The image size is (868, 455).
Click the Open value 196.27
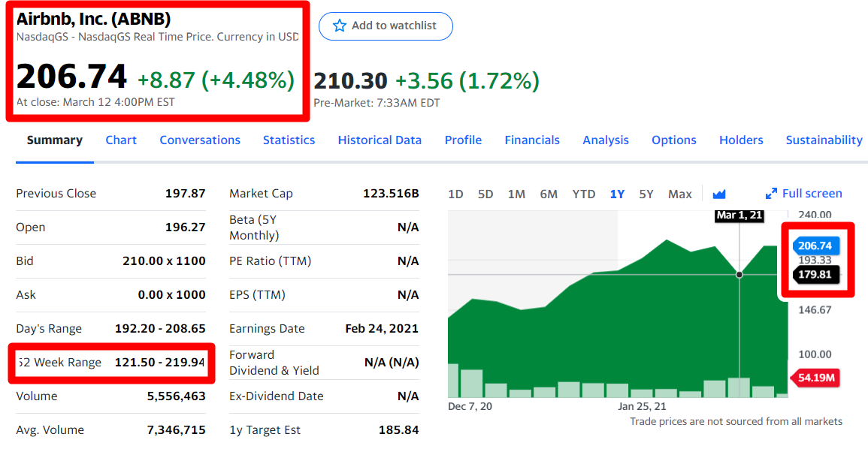coord(186,227)
